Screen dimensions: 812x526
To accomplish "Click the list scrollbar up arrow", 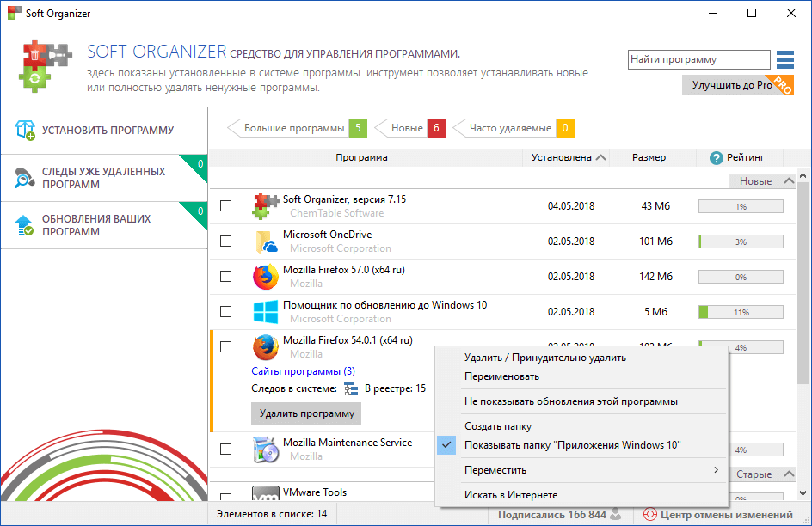I will click(x=803, y=176).
